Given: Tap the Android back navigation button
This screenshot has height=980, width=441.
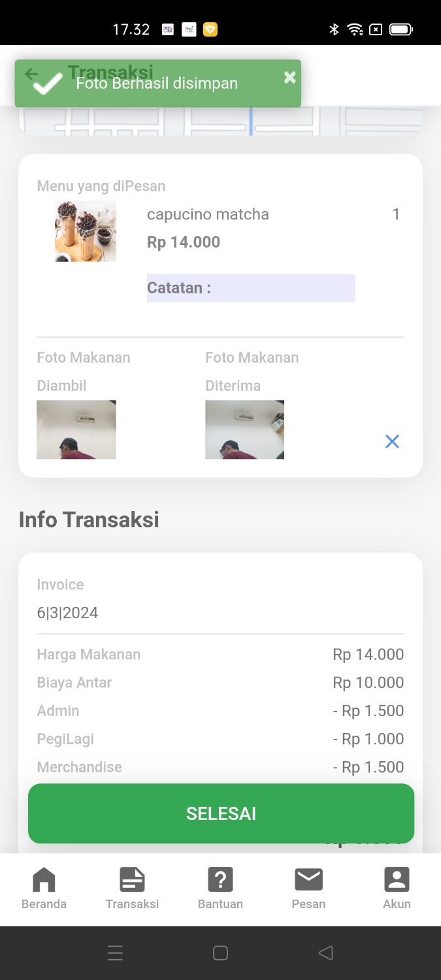Looking at the screenshot, I should [325, 953].
